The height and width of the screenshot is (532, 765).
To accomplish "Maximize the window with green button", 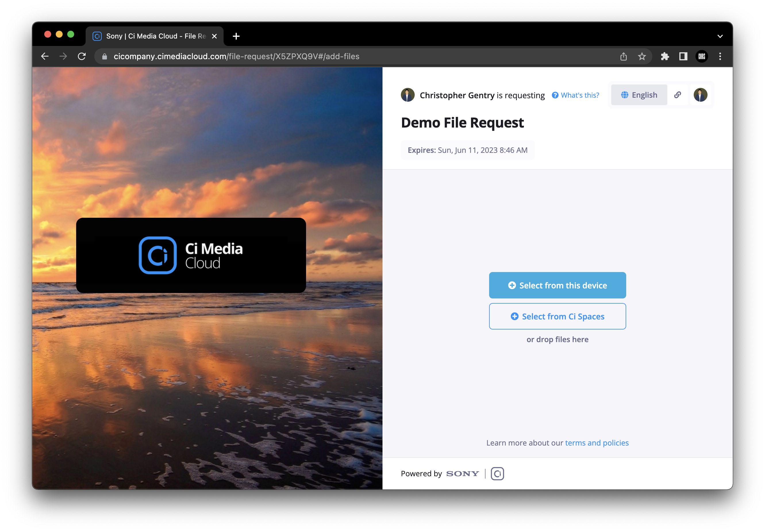I will pyautogui.click(x=71, y=34).
